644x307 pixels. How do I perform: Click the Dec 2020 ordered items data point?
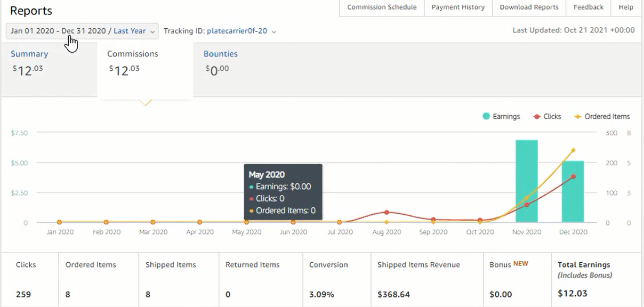point(573,150)
